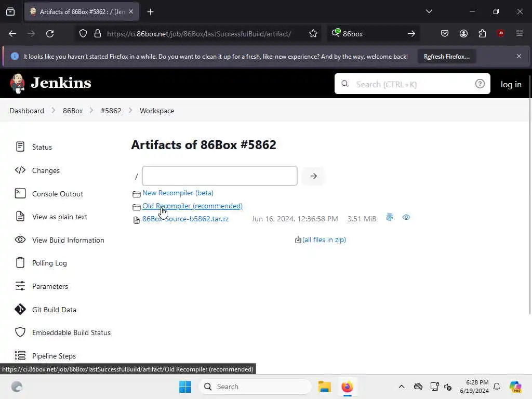
Task: Expand chevron after 86Box breadcrumb
Action: tap(91, 110)
